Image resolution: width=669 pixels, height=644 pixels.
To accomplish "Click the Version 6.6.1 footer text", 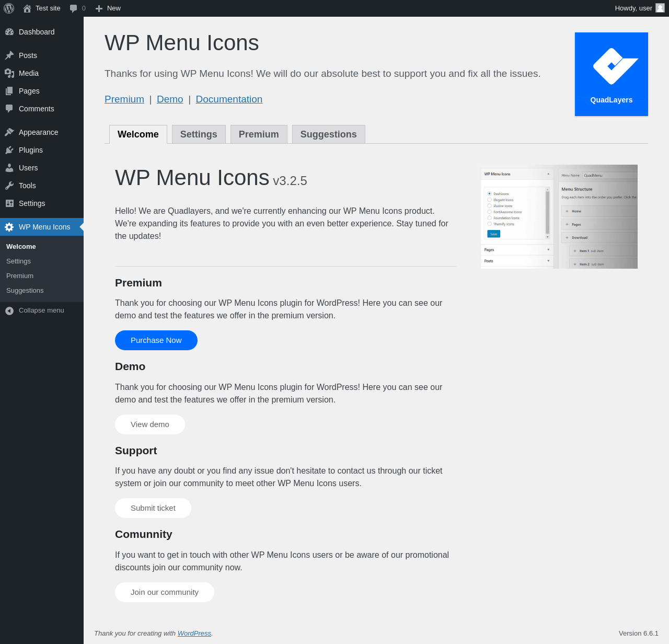I will [639, 634].
